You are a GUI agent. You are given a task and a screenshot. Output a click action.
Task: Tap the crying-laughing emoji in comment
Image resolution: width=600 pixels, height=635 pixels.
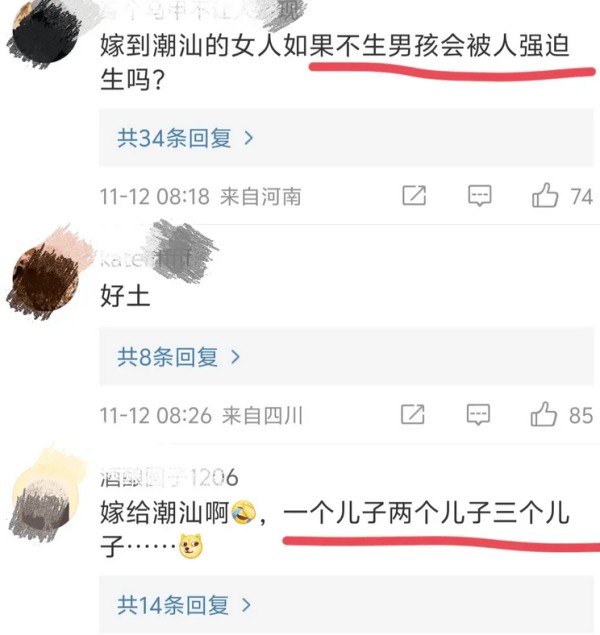[243, 511]
